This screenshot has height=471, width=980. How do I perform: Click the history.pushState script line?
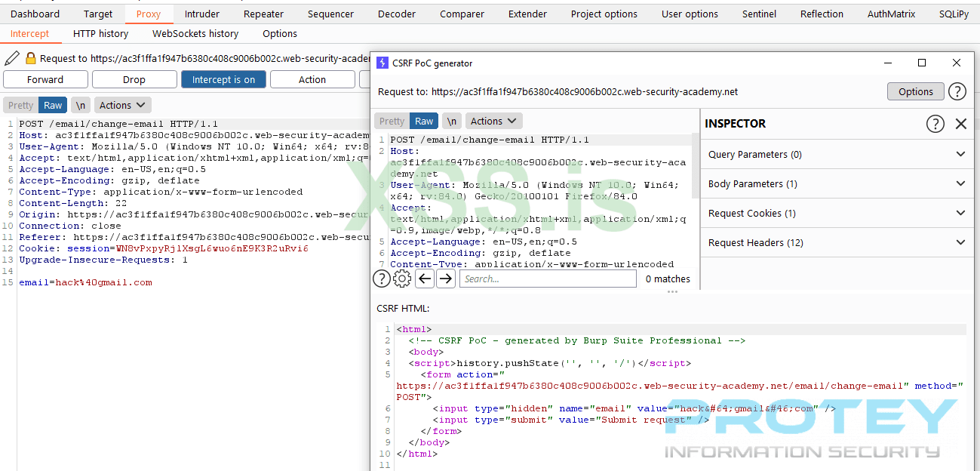coord(550,363)
